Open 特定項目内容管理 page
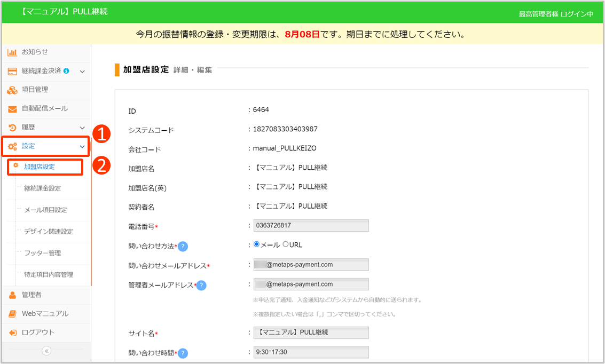 48,275
